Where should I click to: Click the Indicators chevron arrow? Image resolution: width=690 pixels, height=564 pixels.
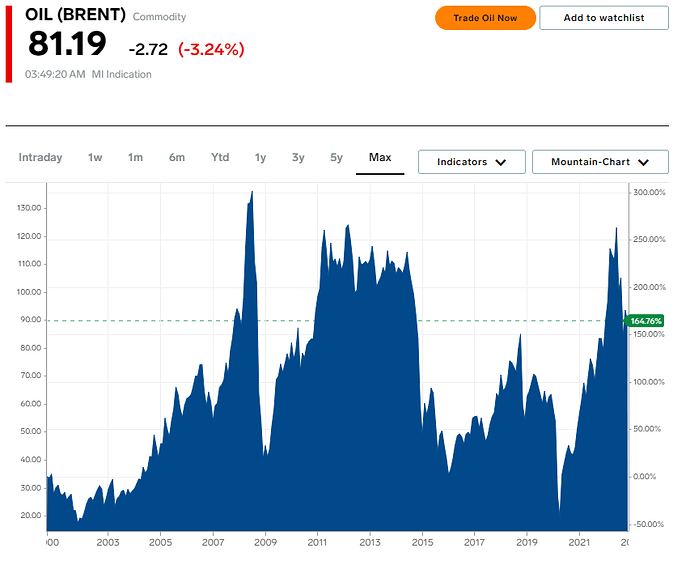501,162
